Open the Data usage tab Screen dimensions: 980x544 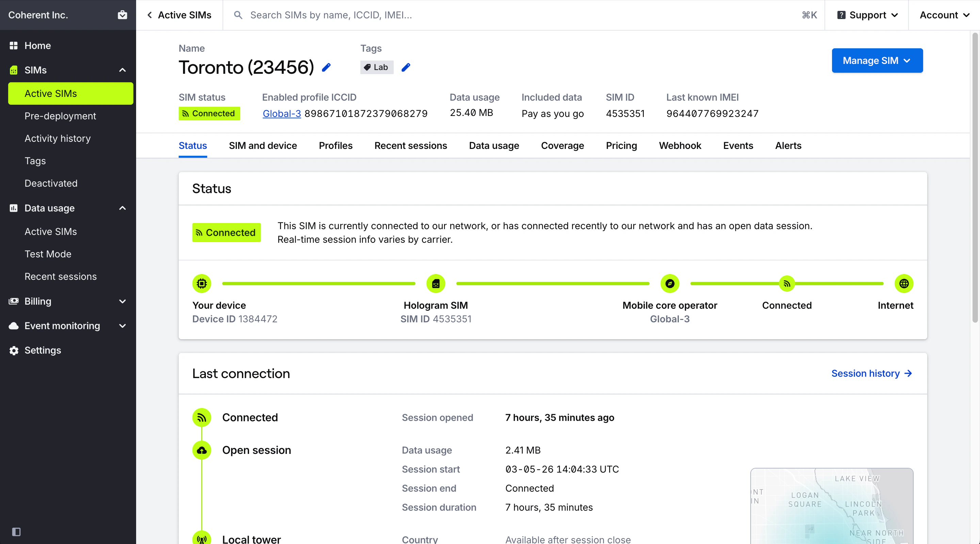tap(494, 146)
